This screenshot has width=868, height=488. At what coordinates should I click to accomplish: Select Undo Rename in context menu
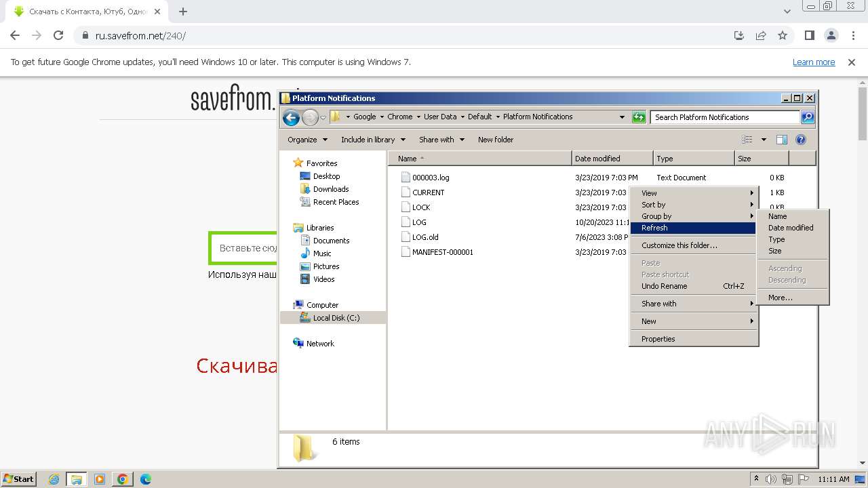click(x=693, y=286)
